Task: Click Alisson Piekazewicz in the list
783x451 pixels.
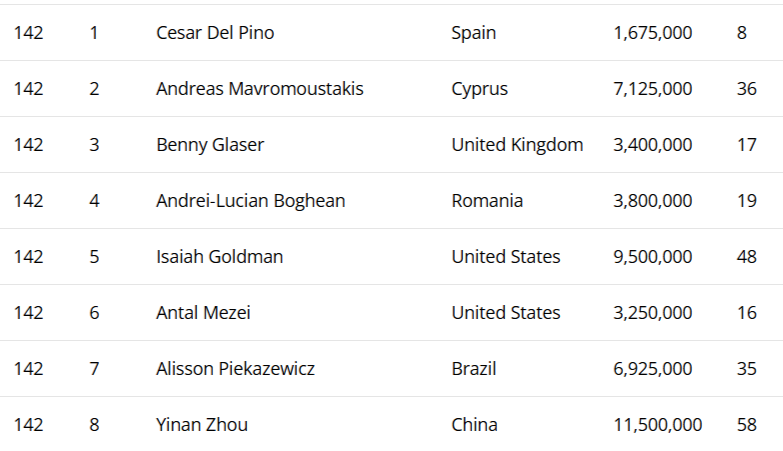Action: [235, 369]
